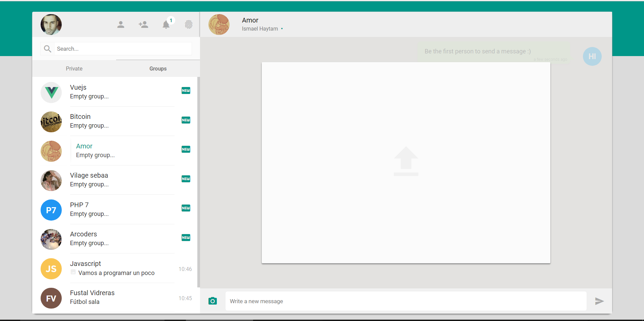Click the add contact icon
Image resolution: width=644 pixels, height=321 pixels.
click(143, 25)
